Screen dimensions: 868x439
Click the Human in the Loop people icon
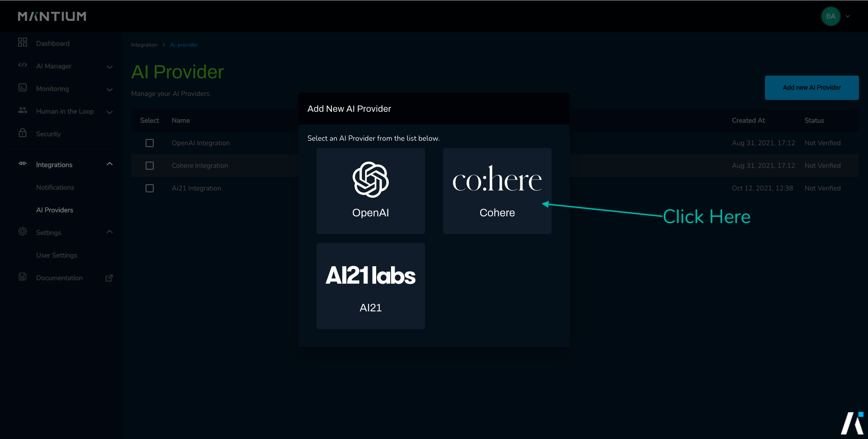[23, 110]
